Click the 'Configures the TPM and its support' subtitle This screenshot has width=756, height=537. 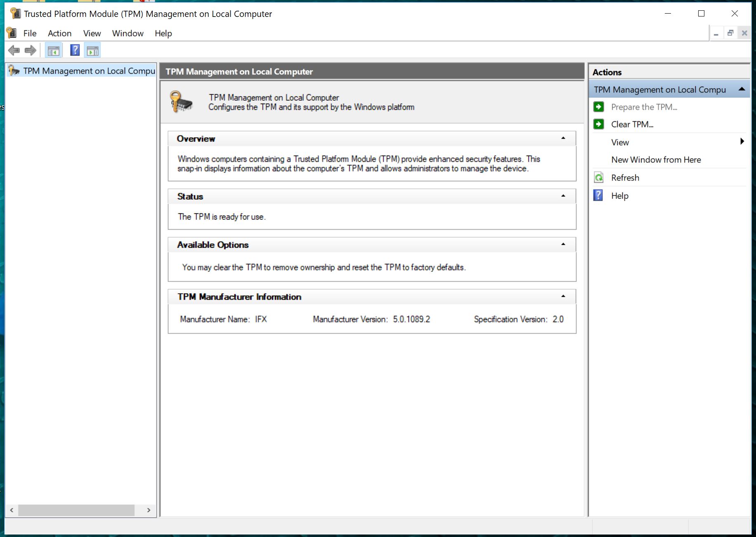pos(311,107)
